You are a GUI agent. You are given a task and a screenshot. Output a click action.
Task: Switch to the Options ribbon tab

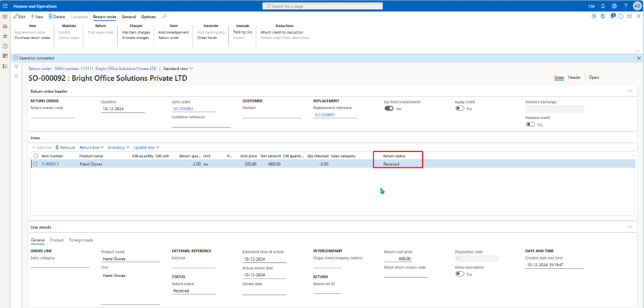tap(148, 17)
